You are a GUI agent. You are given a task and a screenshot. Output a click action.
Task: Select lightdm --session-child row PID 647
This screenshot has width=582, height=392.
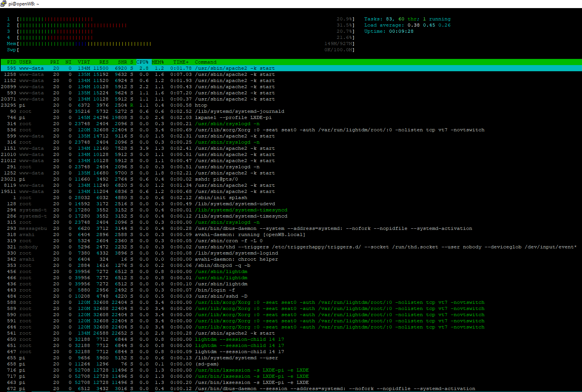291,352
